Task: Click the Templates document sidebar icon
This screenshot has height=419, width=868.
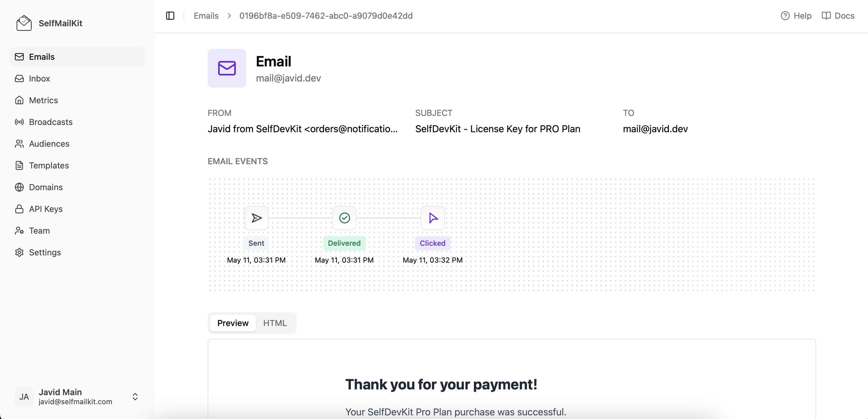Action: [x=19, y=165]
